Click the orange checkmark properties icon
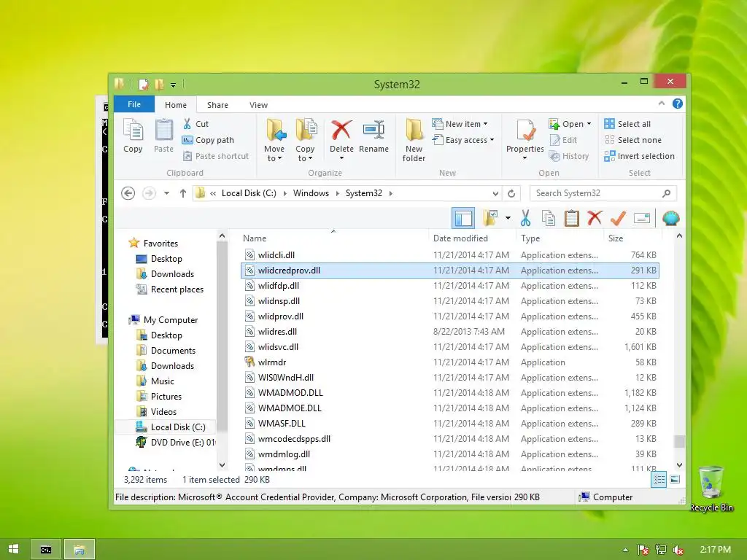Image resolution: width=747 pixels, height=560 pixels. pos(618,219)
